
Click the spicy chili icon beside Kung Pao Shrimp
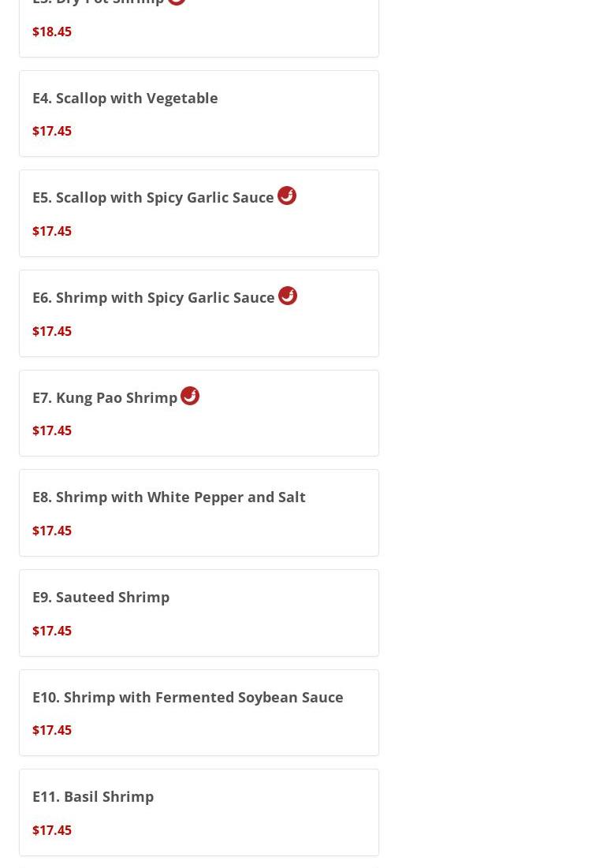190,396
